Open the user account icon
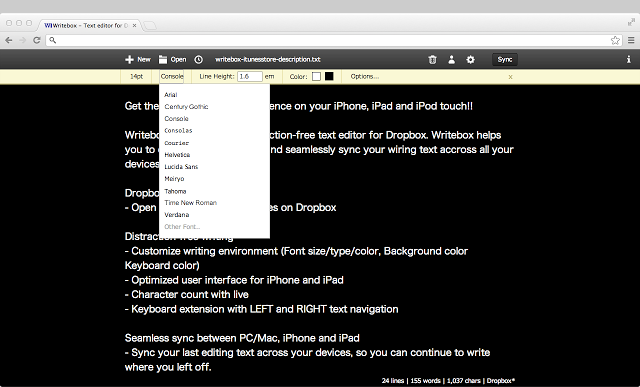The height and width of the screenshot is (387, 640). tap(451, 60)
